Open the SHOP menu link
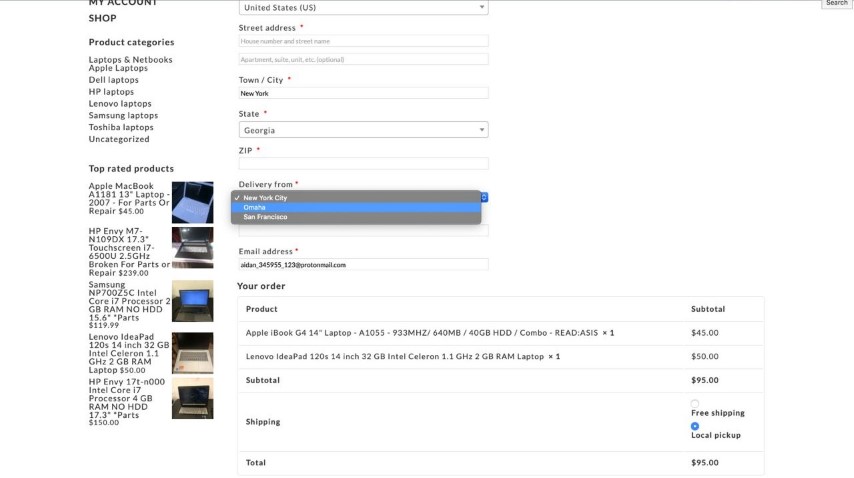 [x=102, y=18]
